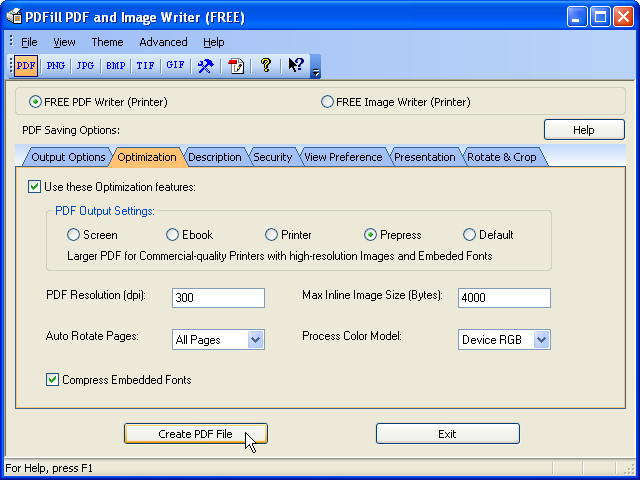The image size is (640, 480).
Task: Close the PDFill window
Action: point(624,18)
